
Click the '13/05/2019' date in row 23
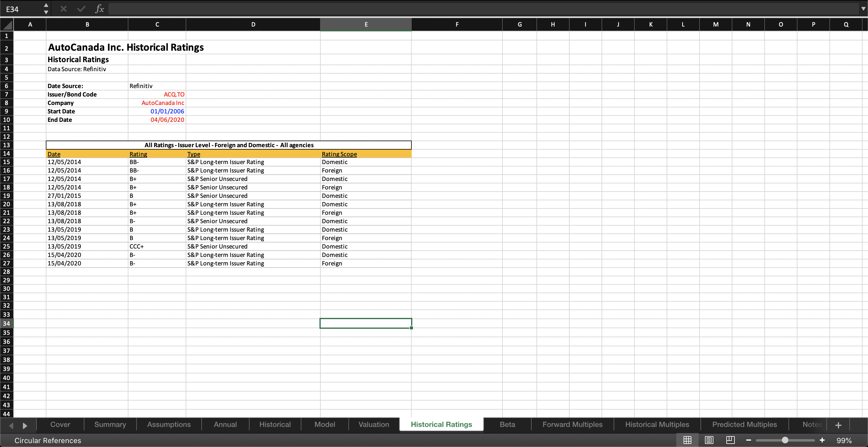(x=87, y=230)
